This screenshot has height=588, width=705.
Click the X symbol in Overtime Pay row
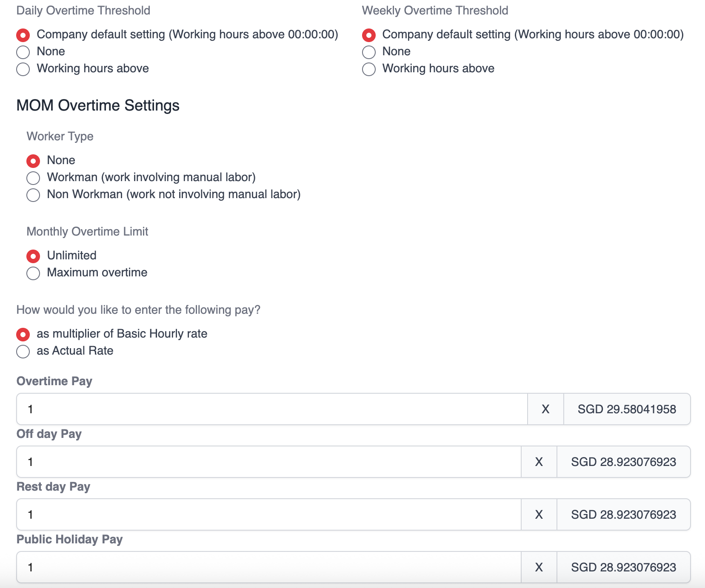[545, 409]
